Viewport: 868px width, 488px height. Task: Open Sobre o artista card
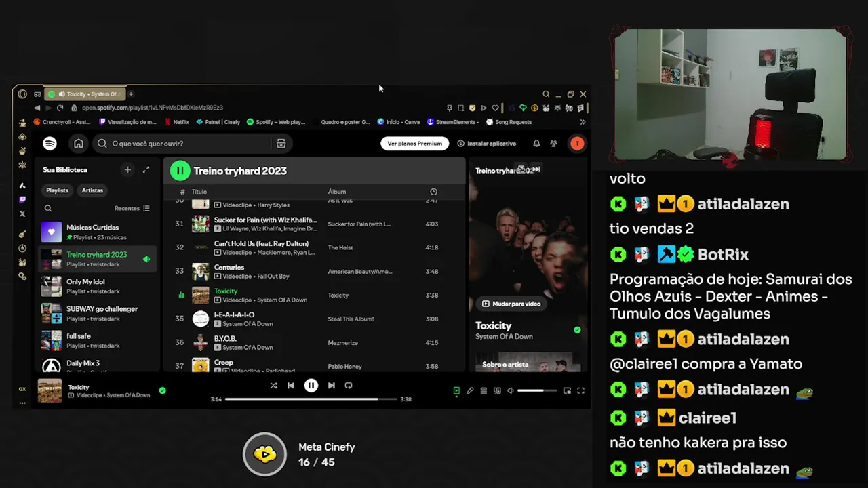point(528,363)
